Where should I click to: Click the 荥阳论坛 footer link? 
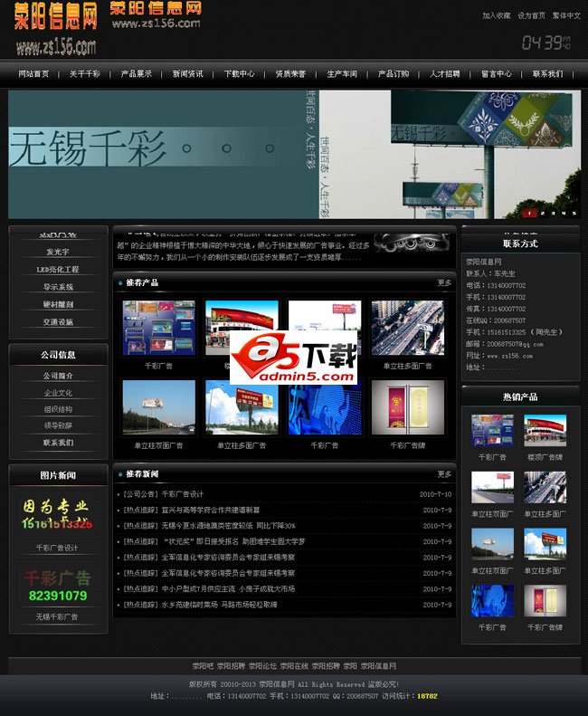tap(262, 666)
